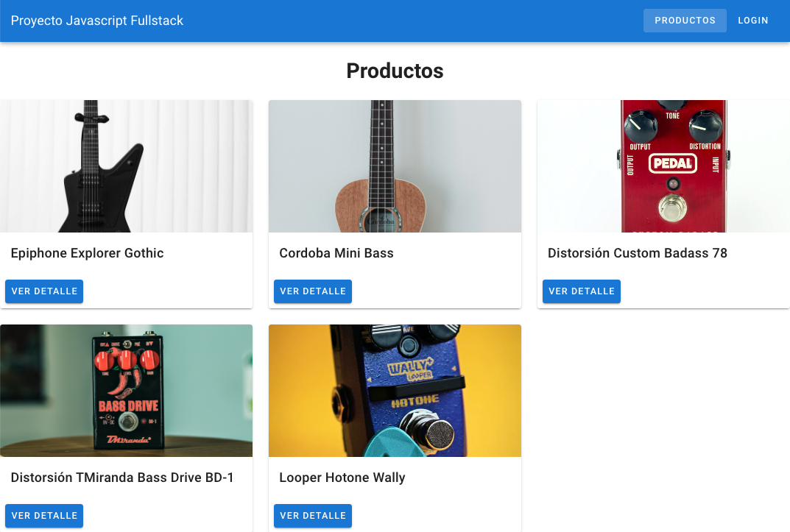
Task: Click the Looper Hotone Wally product name
Action: tap(342, 478)
